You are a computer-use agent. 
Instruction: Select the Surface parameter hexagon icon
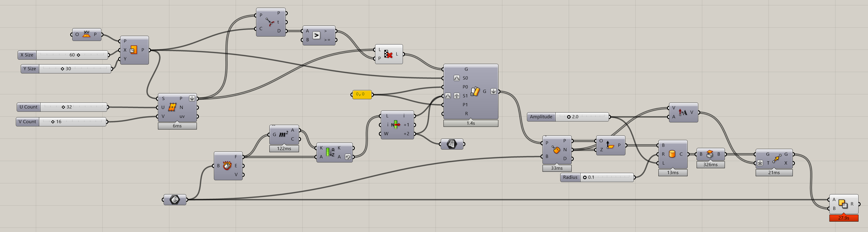point(451,144)
